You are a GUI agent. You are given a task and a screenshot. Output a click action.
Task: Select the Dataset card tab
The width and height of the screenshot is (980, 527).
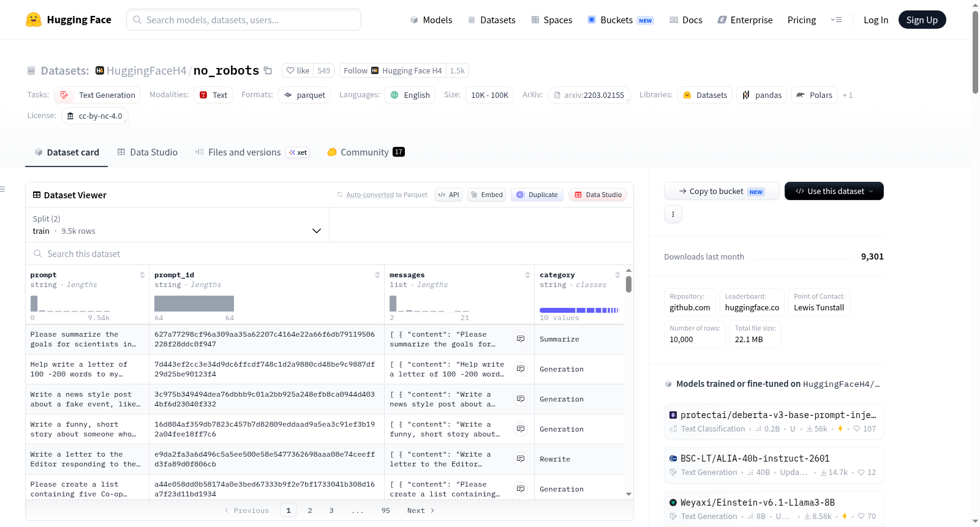pyautogui.click(x=67, y=152)
